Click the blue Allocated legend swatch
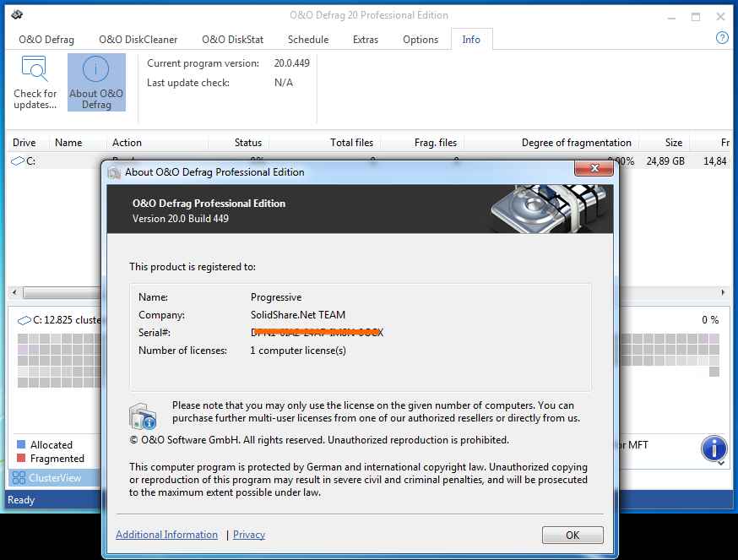 tap(21, 444)
